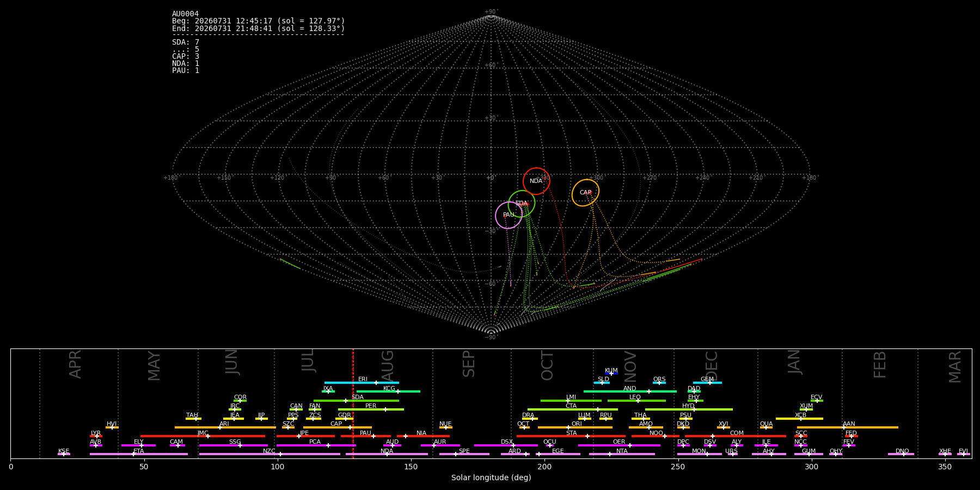
Task: Click the QUA shower peak marker
Action: (766, 427)
